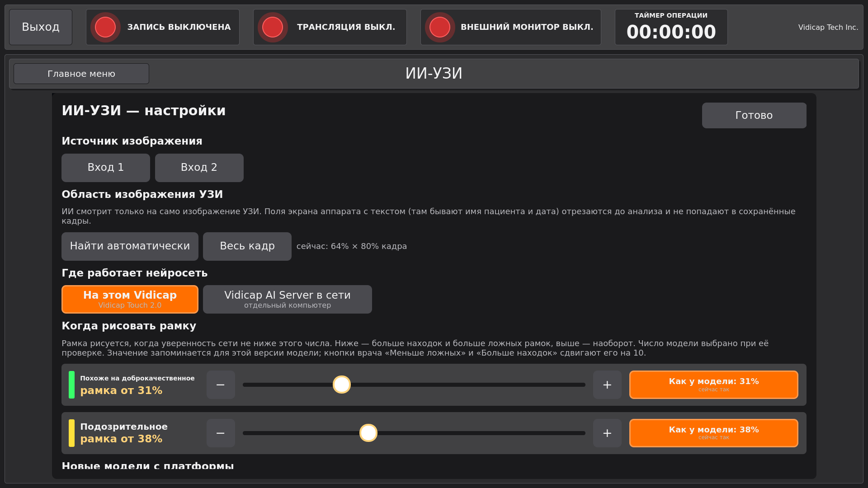This screenshot has height=488, width=868.
Task: Click the yellow suspicious color indicator
Action: click(x=71, y=433)
